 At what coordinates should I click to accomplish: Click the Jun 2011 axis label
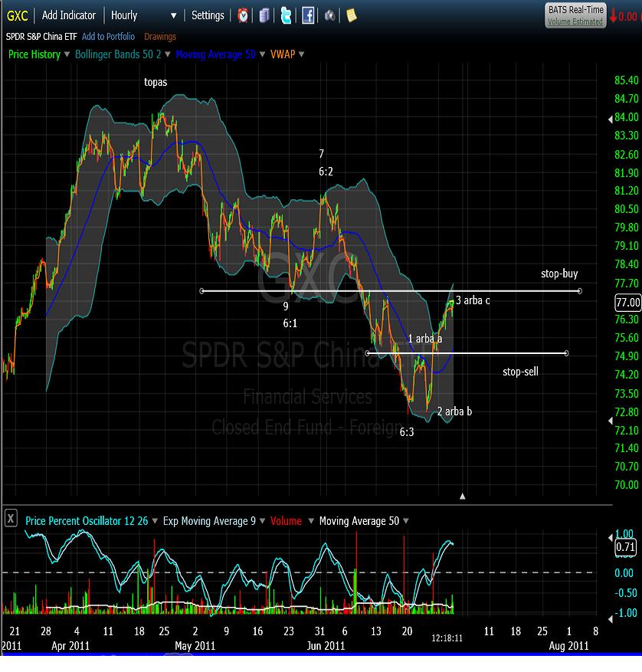tap(326, 646)
